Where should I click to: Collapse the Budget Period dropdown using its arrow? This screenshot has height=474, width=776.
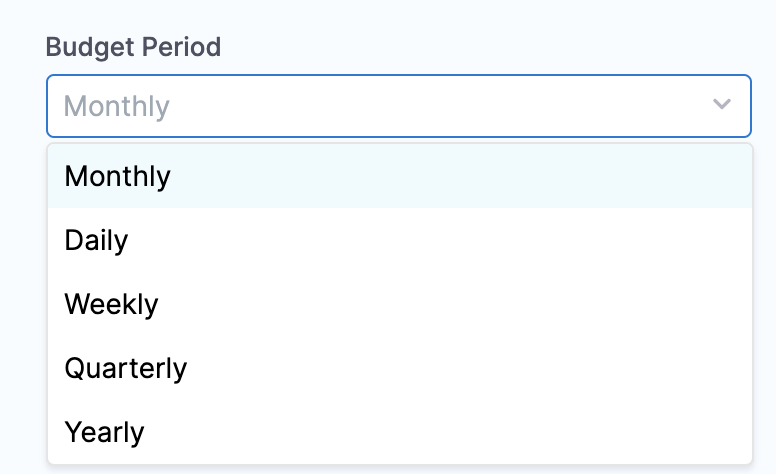coord(722,104)
